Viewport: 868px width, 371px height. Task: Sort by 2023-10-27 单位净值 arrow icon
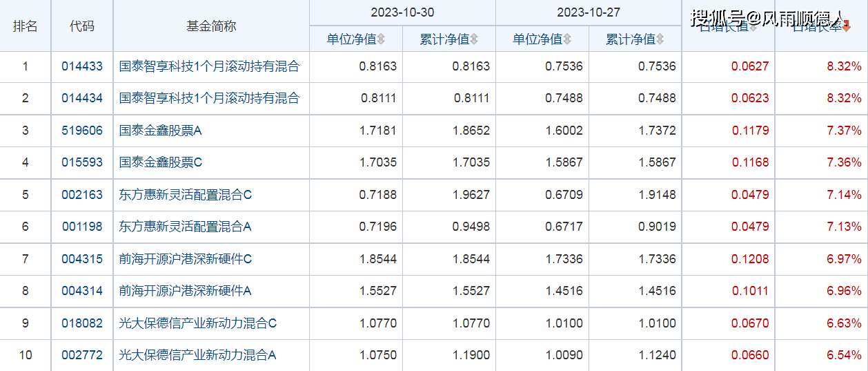tap(566, 39)
